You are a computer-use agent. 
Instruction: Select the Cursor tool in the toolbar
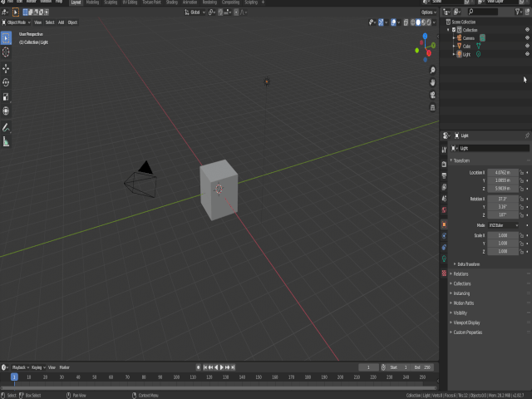(x=6, y=52)
